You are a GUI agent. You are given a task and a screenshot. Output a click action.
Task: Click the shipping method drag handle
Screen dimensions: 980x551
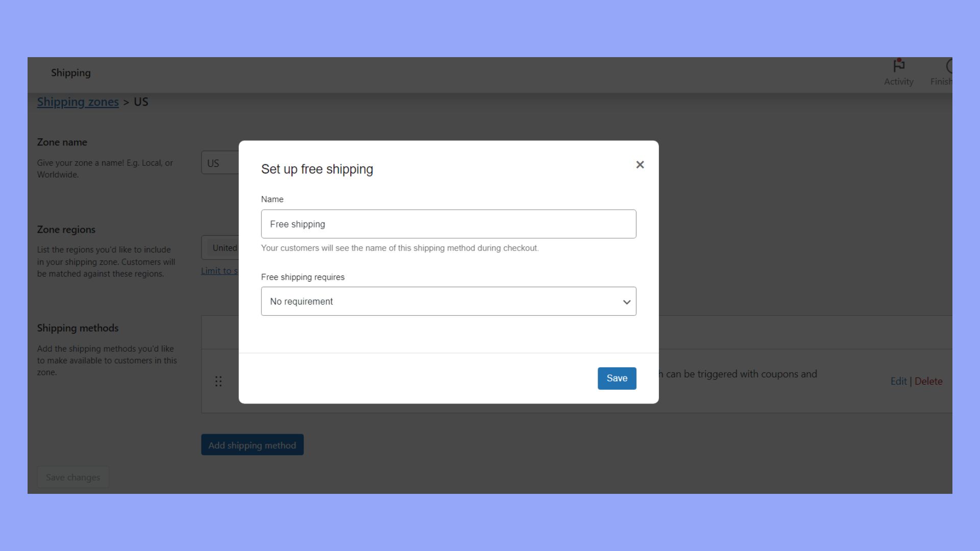click(x=218, y=381)
